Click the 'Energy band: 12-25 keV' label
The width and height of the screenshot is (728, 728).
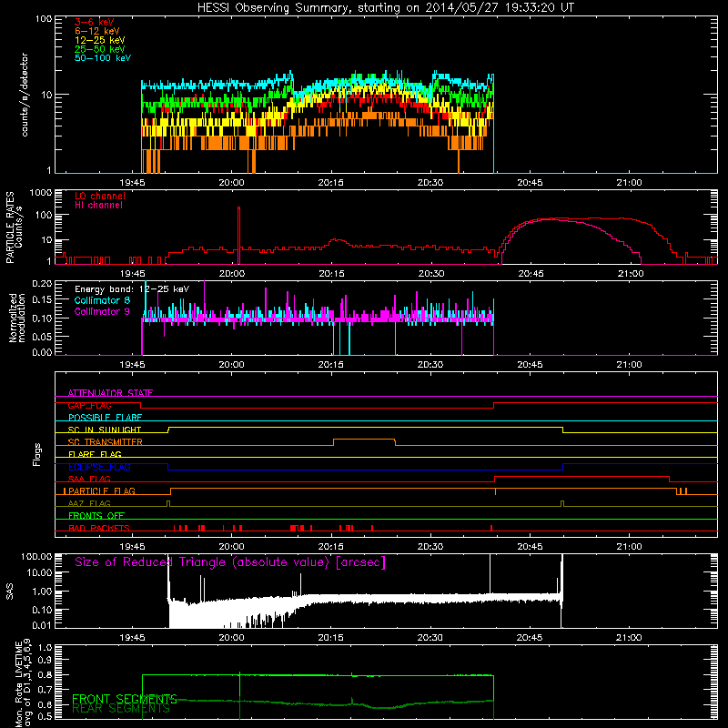point(132,289)
